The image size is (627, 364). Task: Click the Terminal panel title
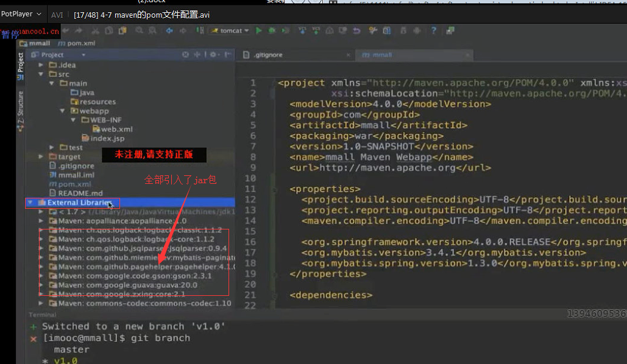[43, 315]
